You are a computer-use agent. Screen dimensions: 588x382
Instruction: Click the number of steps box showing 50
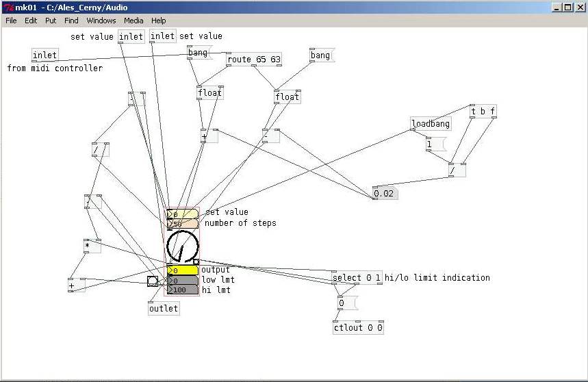pos(183,224)
